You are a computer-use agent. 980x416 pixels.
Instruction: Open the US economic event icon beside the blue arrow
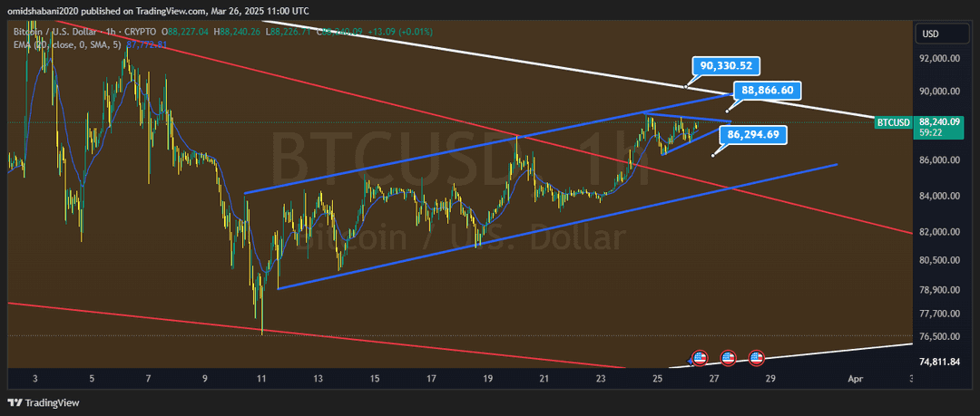coord(700,358)
